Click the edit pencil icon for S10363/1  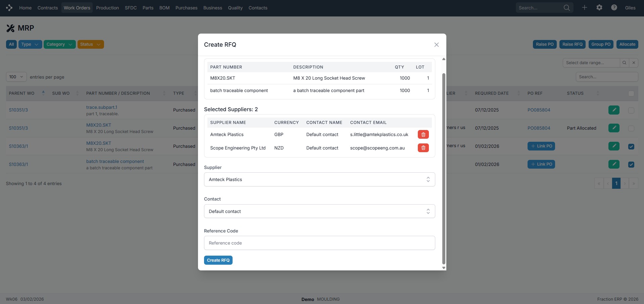tap(614, 146)
